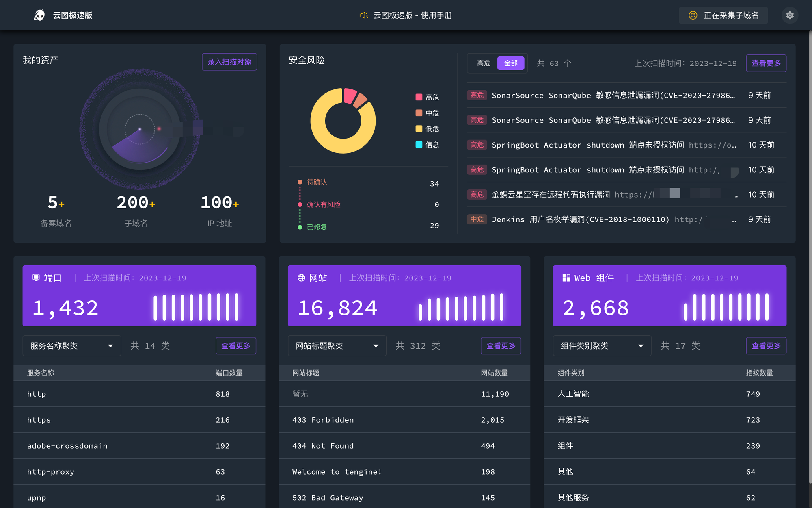
Task: Click 查看更多 in the 安全风险 panel
Action: coord(766,63)
